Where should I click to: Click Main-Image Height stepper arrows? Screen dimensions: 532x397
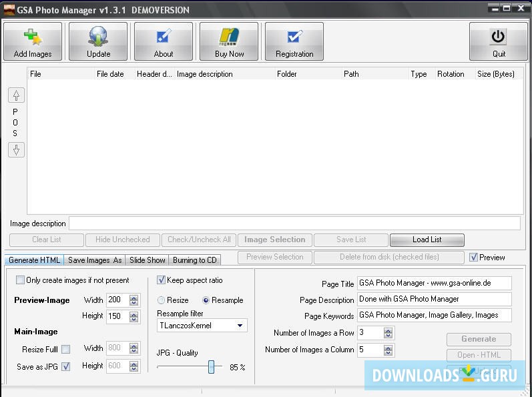134,366
